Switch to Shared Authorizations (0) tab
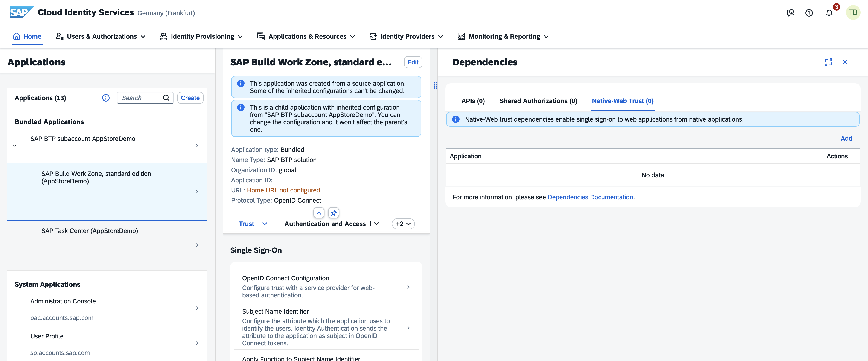Image resolution: width=868 pixels, height=361 pixels. 538,101
